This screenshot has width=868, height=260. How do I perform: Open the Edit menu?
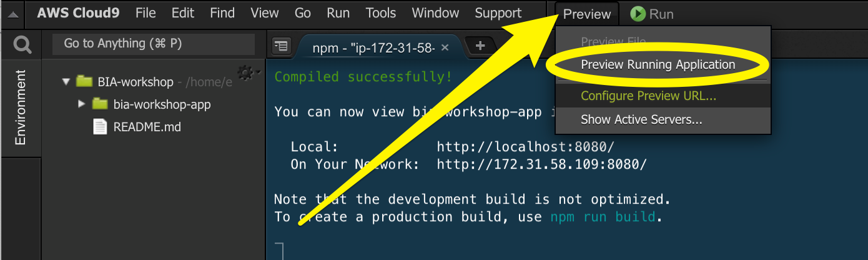pyautogui.click(x=183, y=13)
